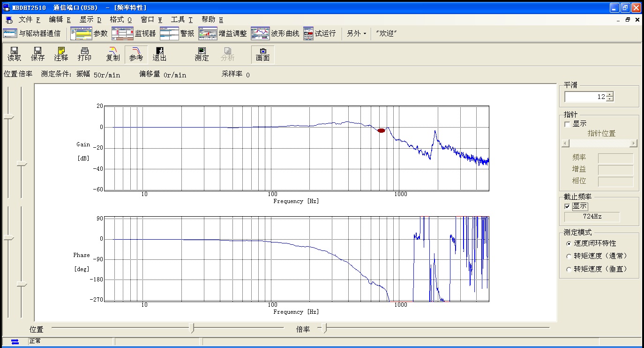
Task: Open the 文件 menu
Action: click(x=29, y=20)
